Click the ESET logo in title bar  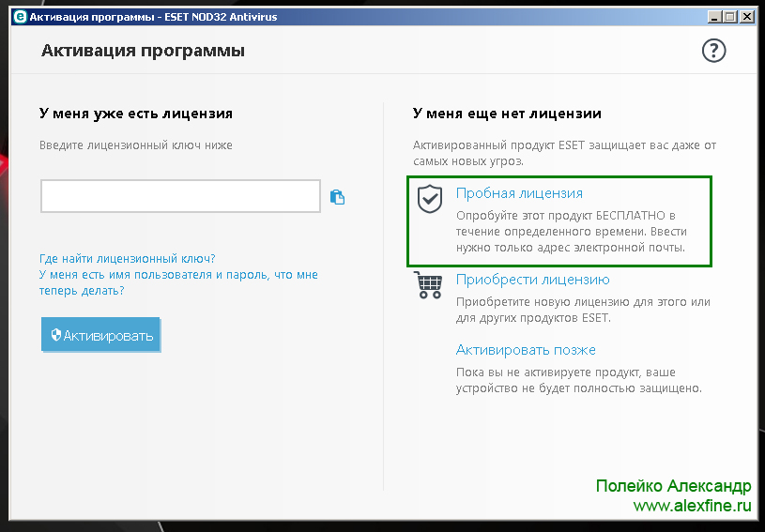point(20,17)
